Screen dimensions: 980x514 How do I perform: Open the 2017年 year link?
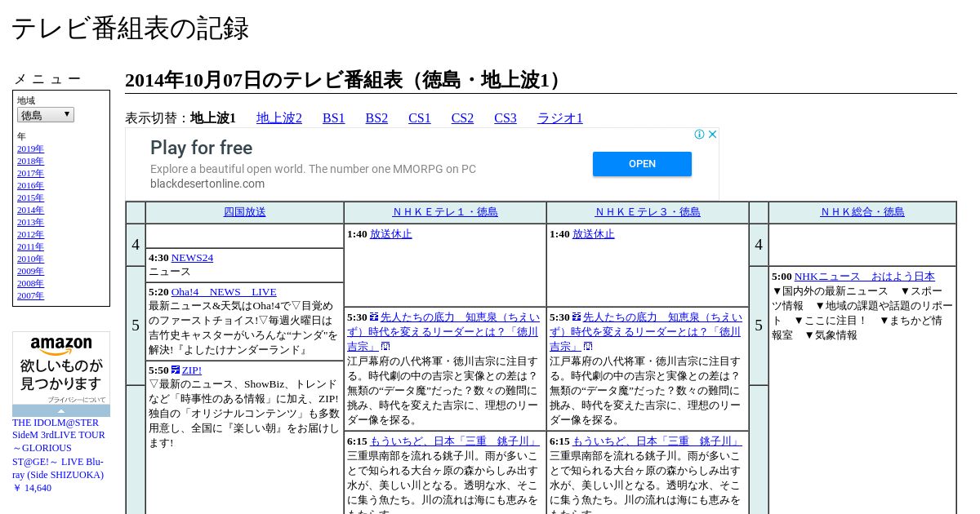(x=30, y=173)
